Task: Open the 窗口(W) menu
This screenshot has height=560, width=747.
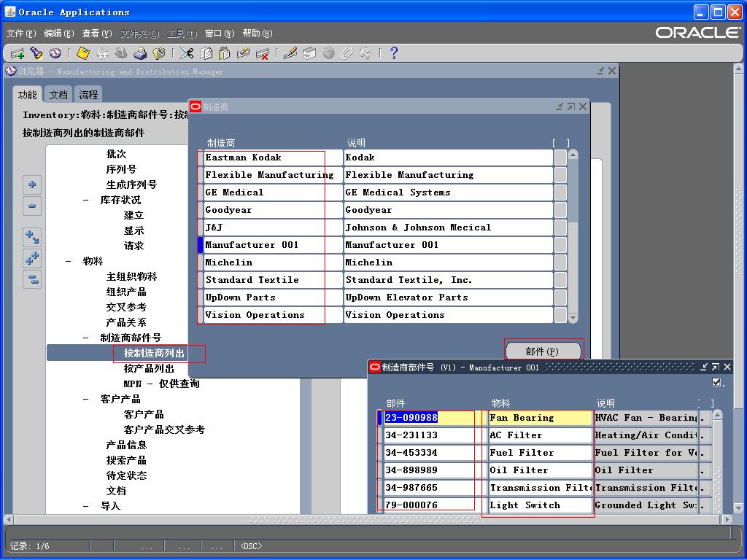Action: coord(220,34)
